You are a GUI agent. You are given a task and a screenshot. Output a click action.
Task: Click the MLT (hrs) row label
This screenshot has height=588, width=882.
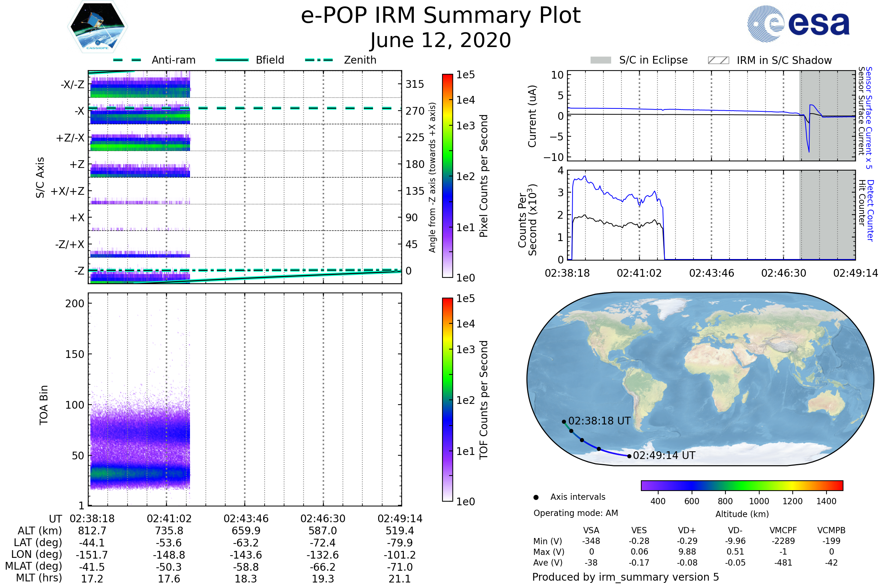pyautogui.click(x=39, y=578)
